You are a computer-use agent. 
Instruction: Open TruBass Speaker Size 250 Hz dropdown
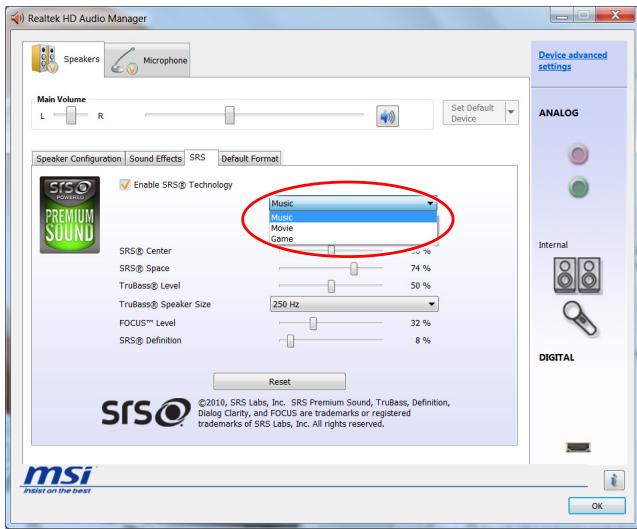coord(354,304)
